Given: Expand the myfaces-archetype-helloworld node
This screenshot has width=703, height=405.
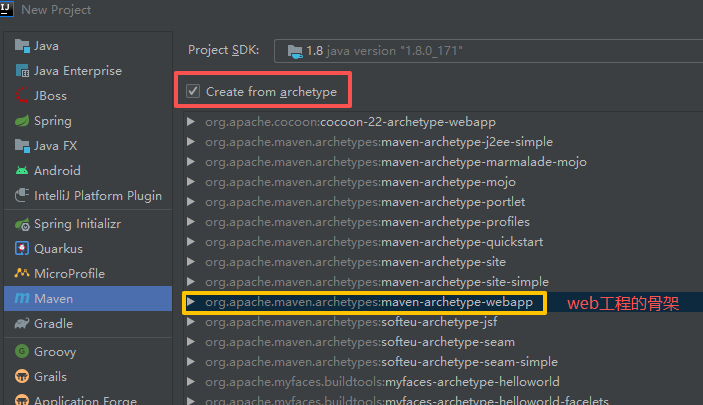Looking at the screenshot, I should pos(191,382).
